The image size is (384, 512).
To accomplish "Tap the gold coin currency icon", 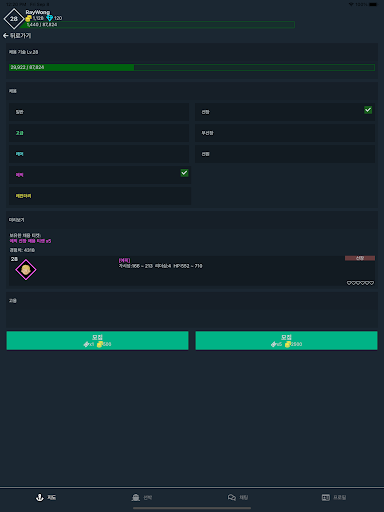I will point(29,18).
